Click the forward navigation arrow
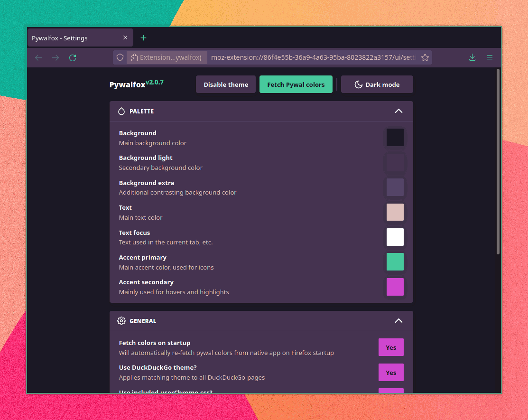This screenshot has height=420, width=528. 56,57
